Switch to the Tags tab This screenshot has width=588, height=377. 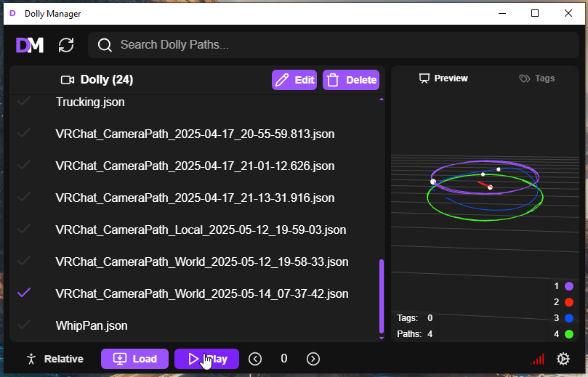[x=536, y=78]
